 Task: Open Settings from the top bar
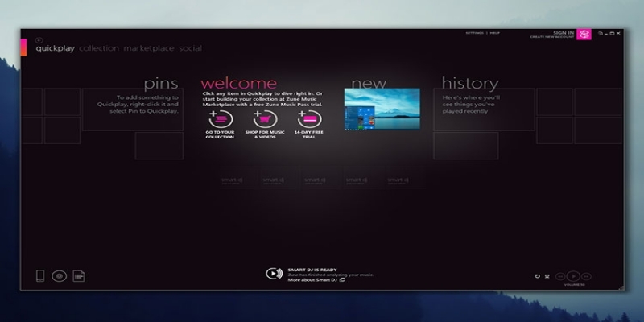[x=475, y=33]
